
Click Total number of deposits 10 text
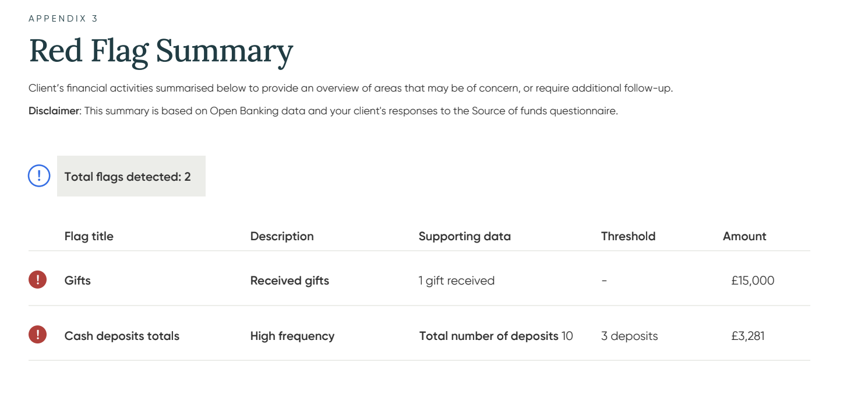(496, 336)
